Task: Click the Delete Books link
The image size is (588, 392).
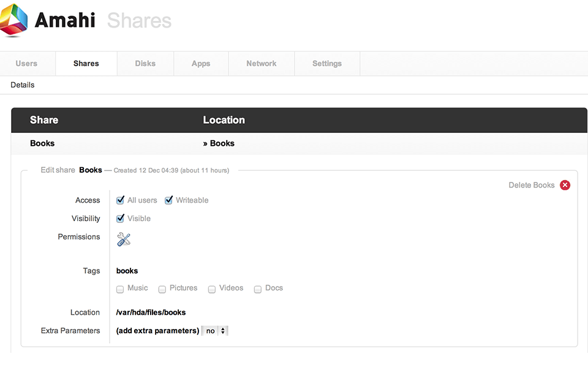Action: pos(531,185)
